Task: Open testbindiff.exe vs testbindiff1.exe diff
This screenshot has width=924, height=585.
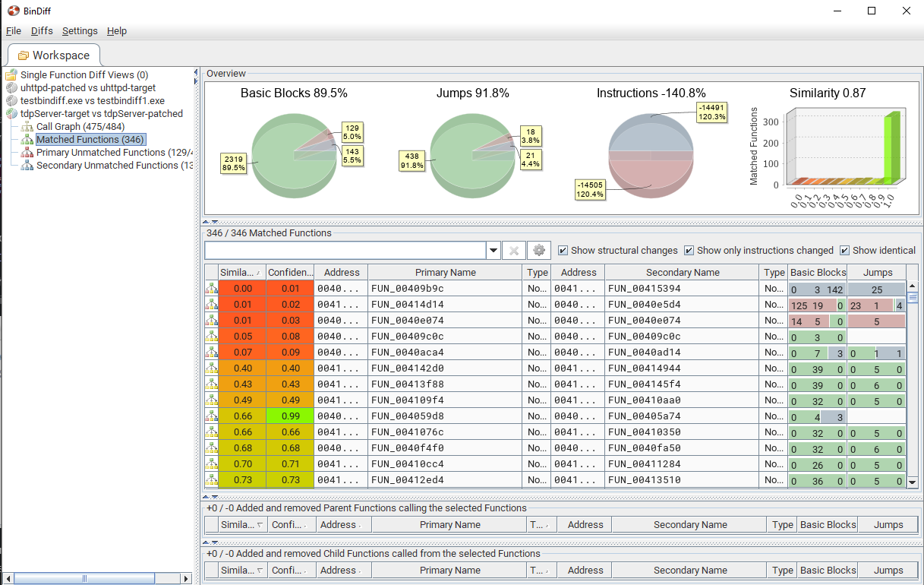Action: 92,101
